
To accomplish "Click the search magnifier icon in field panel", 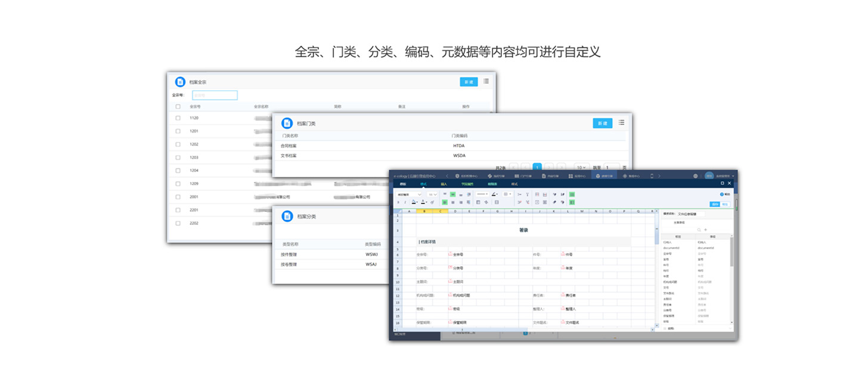I will tap(699, 229).
